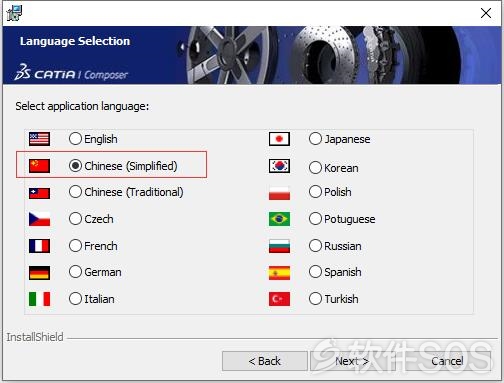
Task: Click the Brazil flag icon
Action: click(279, 219)
